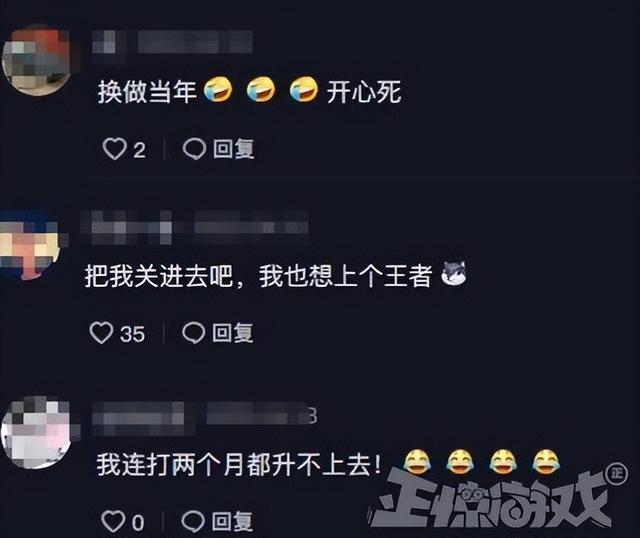Click the speech bubble icon under the 35-like comment
The height and width of the screenshot is (538, 640).
pos(193,333)
